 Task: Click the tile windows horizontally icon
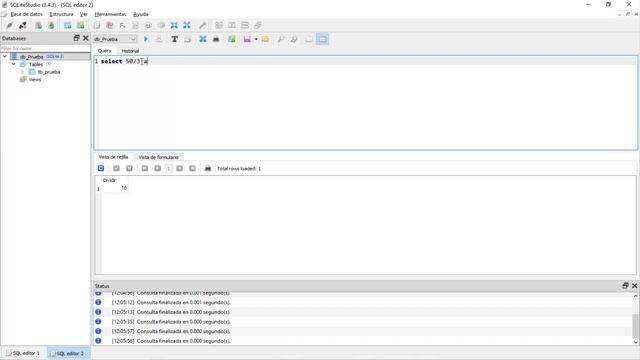point(232,25)
